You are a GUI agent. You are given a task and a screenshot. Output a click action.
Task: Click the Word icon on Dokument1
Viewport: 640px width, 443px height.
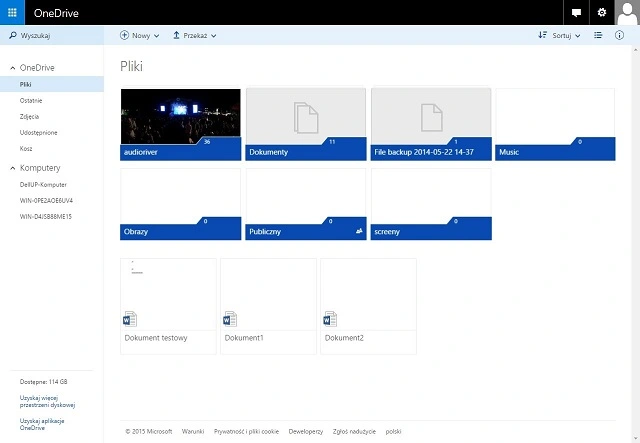[x=229, y=320]
